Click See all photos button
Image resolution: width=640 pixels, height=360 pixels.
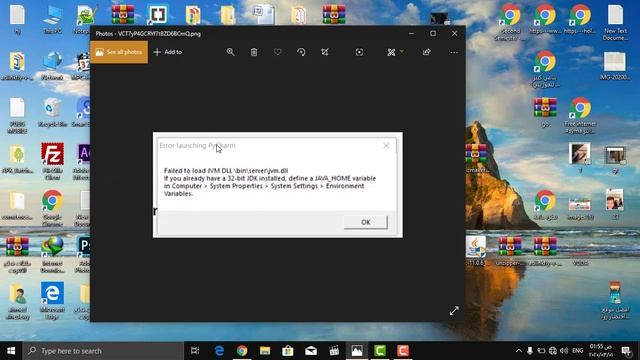(119, 52)
